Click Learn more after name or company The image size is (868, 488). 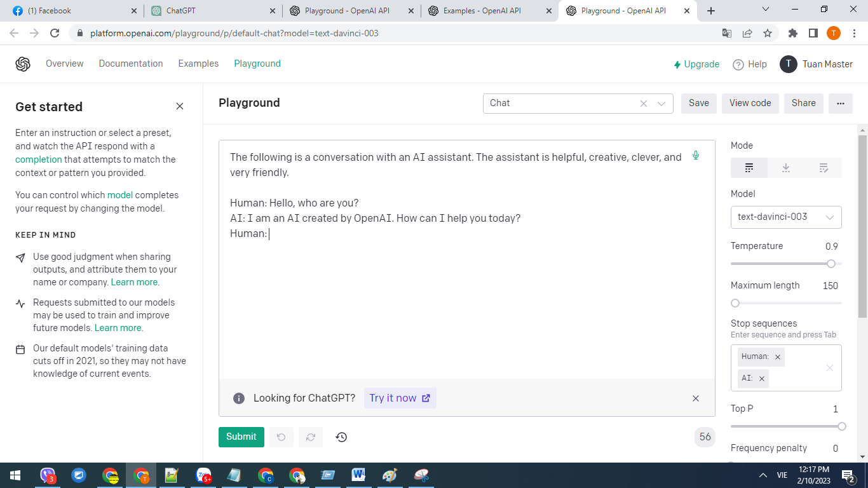coord(134,282)
